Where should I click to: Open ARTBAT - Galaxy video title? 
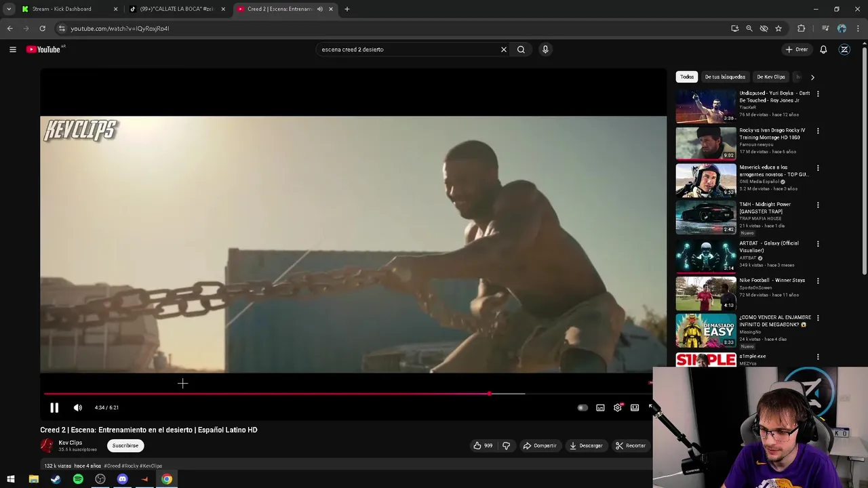(769, 247)
